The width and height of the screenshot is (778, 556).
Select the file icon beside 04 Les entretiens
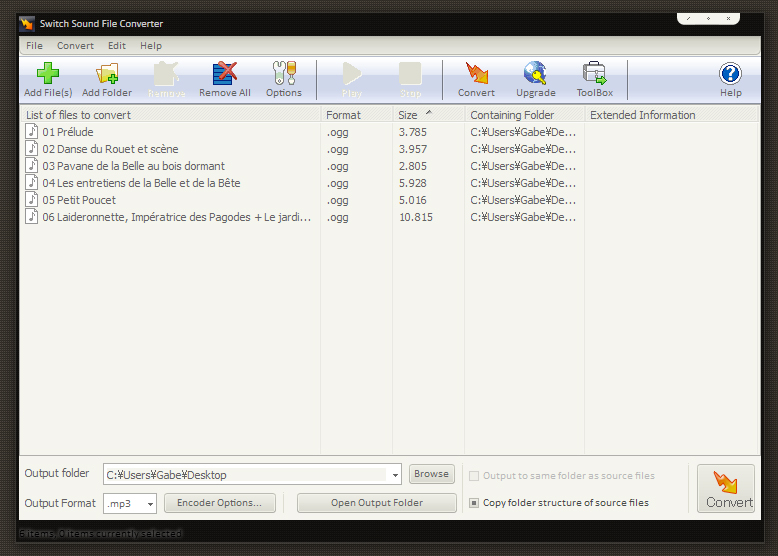(32, 183)
